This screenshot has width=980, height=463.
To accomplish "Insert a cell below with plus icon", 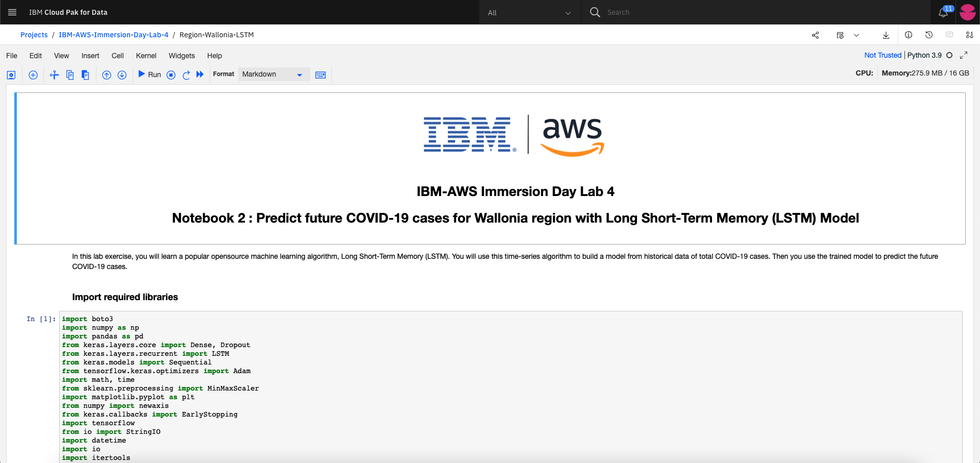I will (33, 75).
